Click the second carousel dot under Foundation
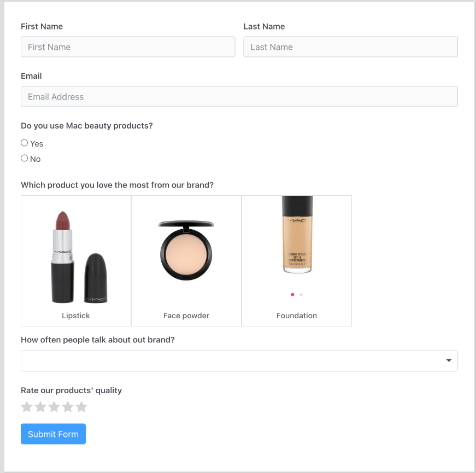 tap(301, 294)
